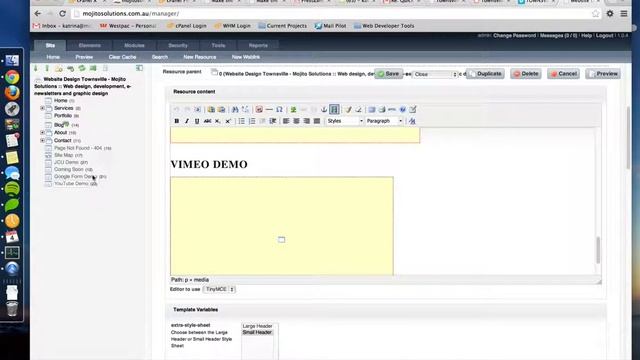The image size is (640, 360).
Task: Open Chrome from the dock
Action: pyautogui.click(x=12, y=77)
